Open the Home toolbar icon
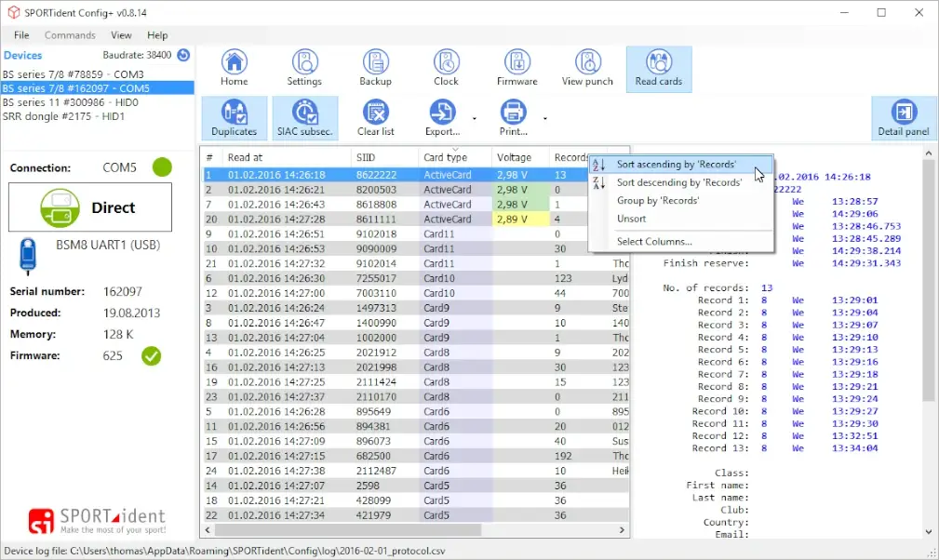This screenshot has height=560, width=939. 234,68
